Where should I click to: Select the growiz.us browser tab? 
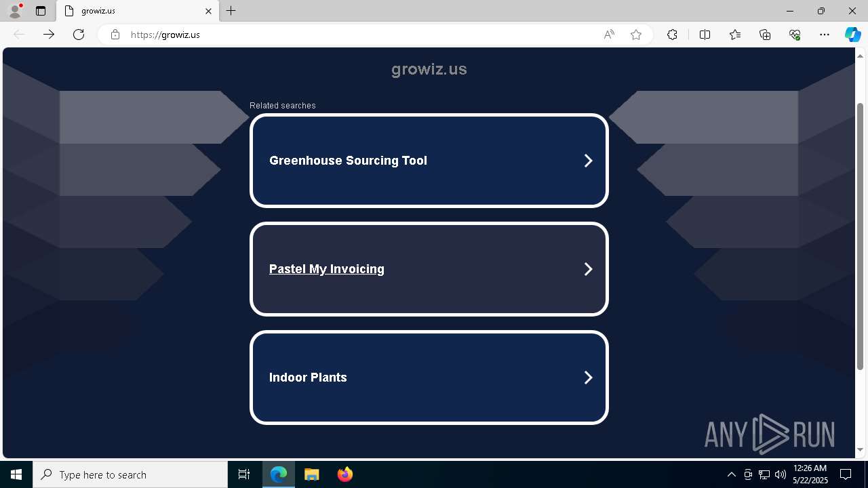tap(138, 11)
